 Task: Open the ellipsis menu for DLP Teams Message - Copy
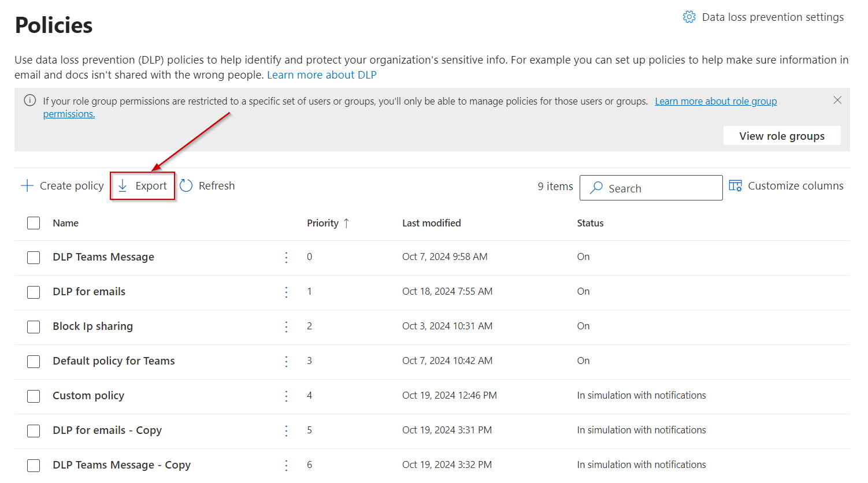286,465
